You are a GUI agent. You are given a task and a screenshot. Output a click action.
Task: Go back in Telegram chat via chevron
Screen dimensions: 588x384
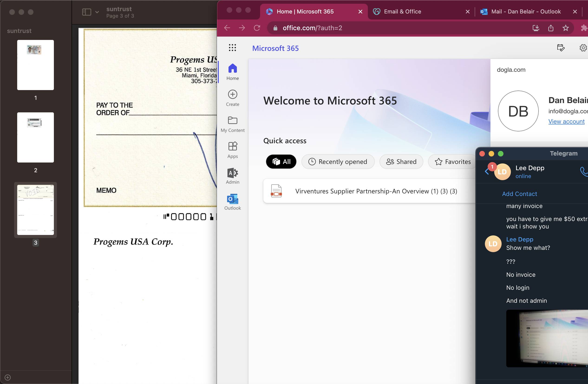tap(487, 172)
